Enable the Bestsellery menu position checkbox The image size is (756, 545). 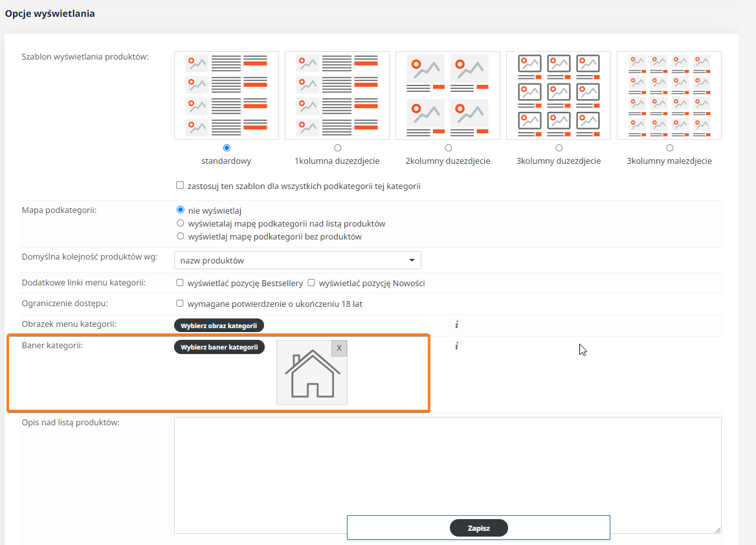click(x=180, y=283)
